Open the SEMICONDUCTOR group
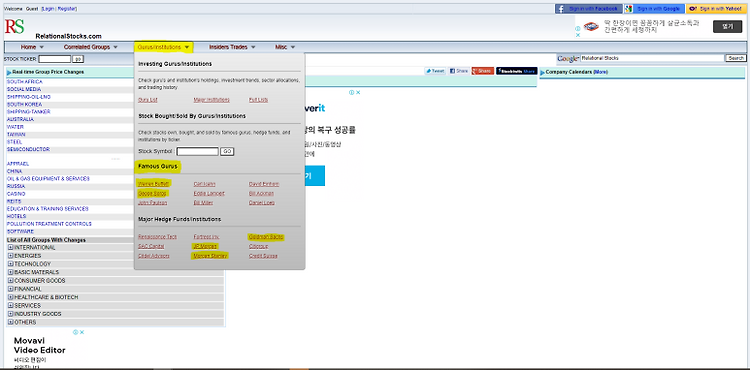The width and height of the screenshot is (750, 370). [28, 150]
